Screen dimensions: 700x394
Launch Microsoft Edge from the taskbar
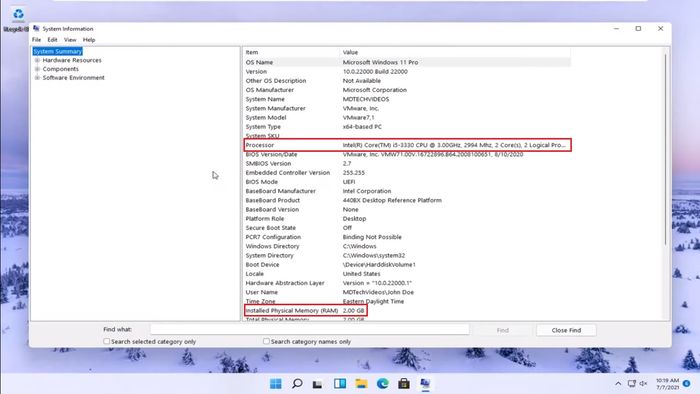[x=383, y=384]
